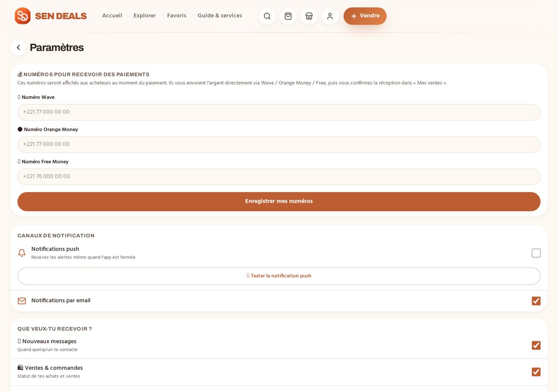Open Favoris in the top navigation
558x392 pixels.
(x=177, y=16)
